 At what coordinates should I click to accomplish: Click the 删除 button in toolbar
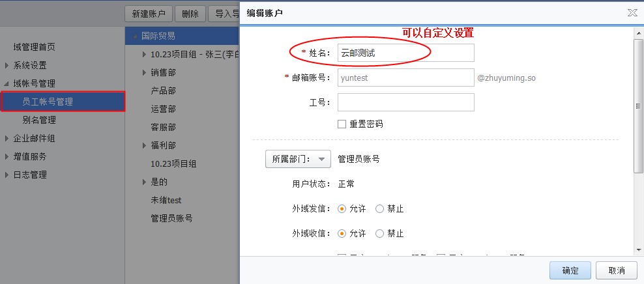(x=191, y=13)
